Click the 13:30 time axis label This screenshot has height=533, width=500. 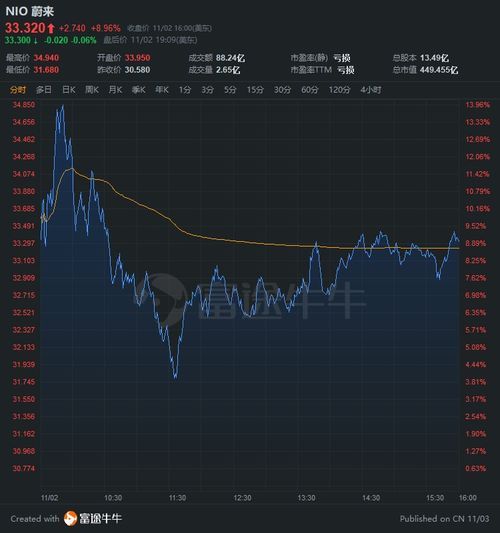pos(307,498)
